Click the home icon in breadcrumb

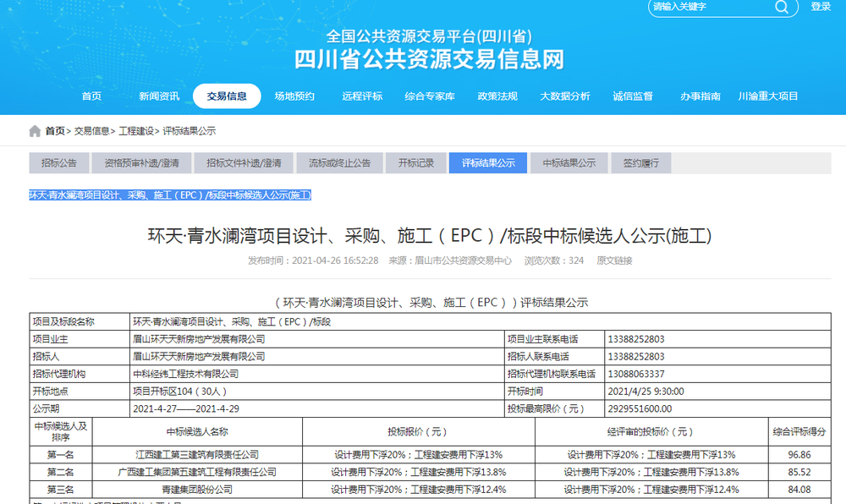tap(35, 131)
